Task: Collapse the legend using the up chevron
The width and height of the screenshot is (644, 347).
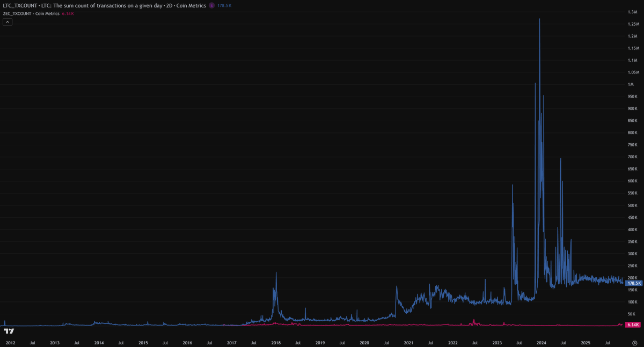Action: pyautogui.click(x=7, y=21)
